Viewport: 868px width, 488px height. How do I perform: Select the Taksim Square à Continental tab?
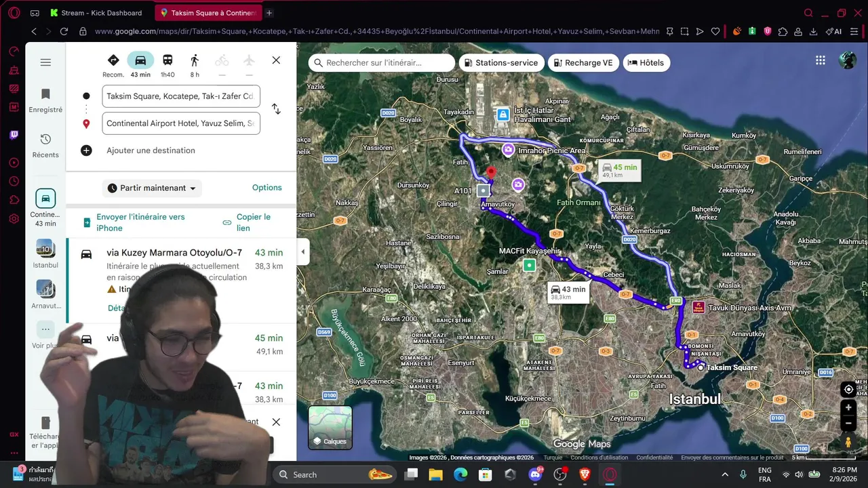point(207,13)
